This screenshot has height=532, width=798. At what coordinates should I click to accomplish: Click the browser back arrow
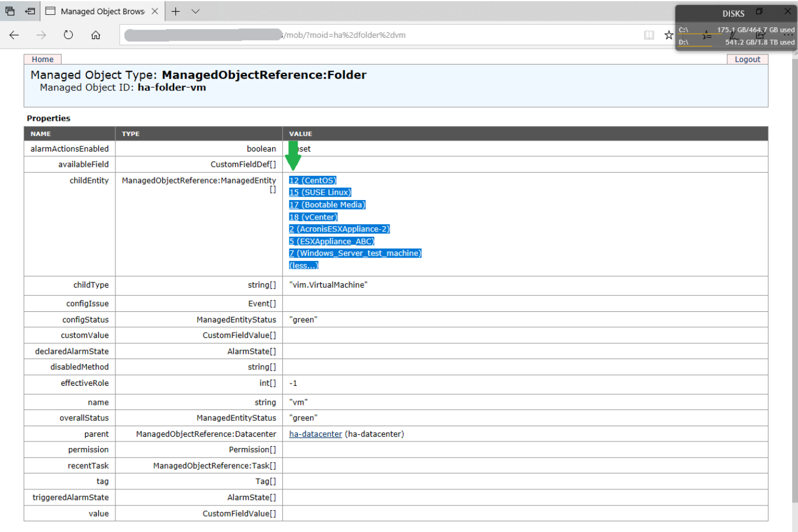14,35
